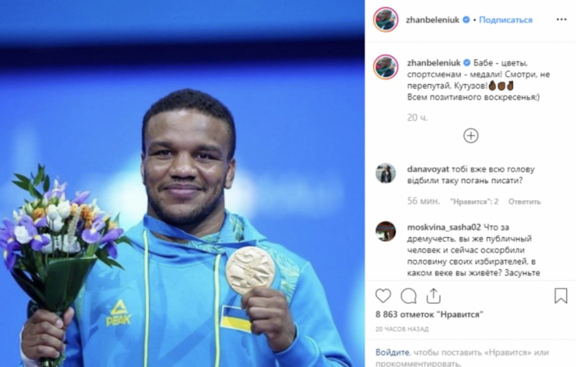Click the 20 часов назад timestamp

pyautogui.click(x=401, y=329)
